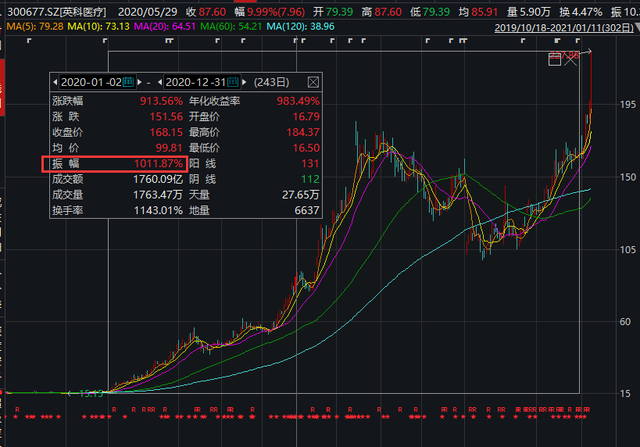
Task: Select the MA(120) moving average label
Action: point(300,27)
